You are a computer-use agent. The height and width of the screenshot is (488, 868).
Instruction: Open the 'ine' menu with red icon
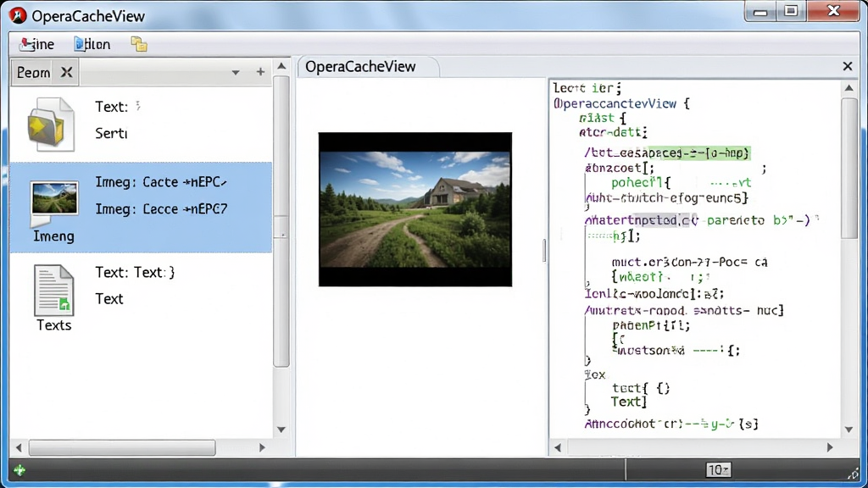tap(37, 44)
